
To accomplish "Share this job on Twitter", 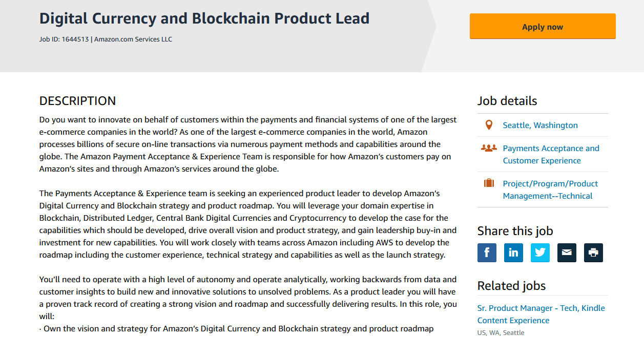I will pyautogui.click(x=540, y=252).
